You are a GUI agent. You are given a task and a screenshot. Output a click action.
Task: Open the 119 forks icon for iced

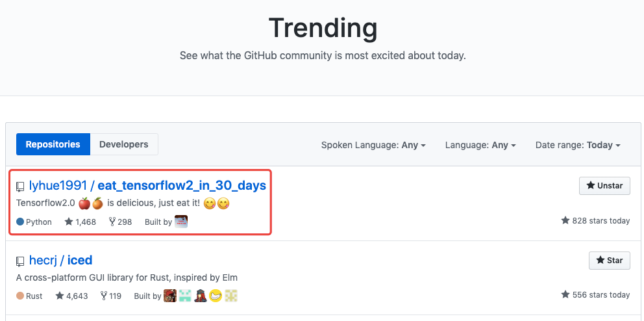pos(104,296)
